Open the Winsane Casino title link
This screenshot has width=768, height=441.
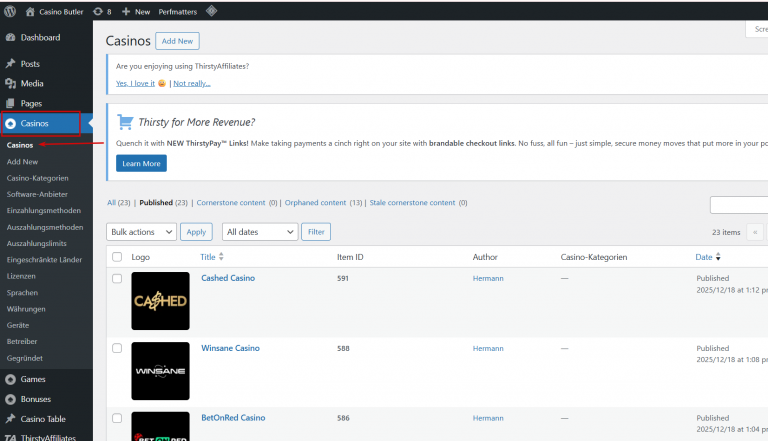coord(230,348)
